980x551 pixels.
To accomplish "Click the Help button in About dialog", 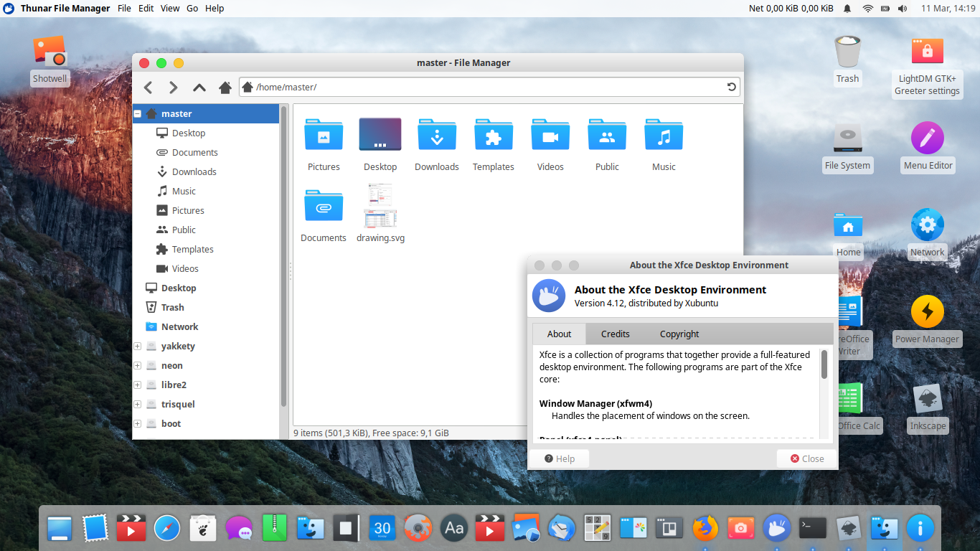I will point(559,459).
